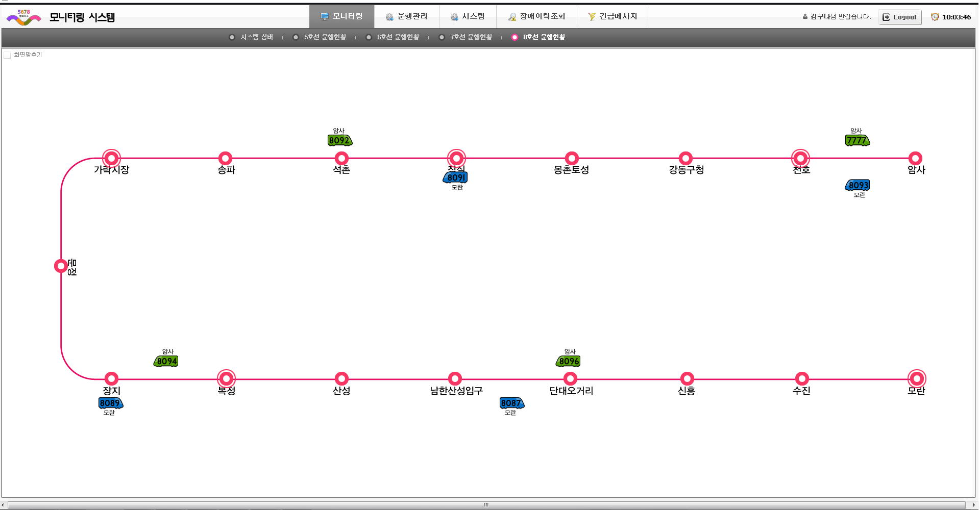Click blue train 8089 below 장지

click(x=110, y=403)
